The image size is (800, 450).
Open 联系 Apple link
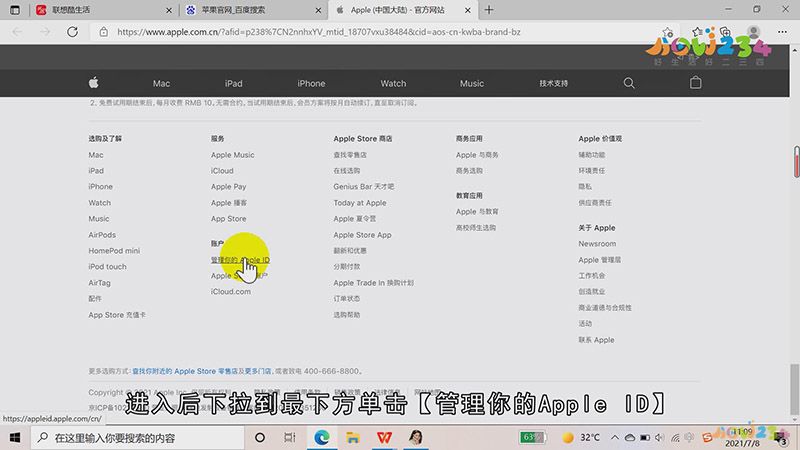tap(596, 340)
